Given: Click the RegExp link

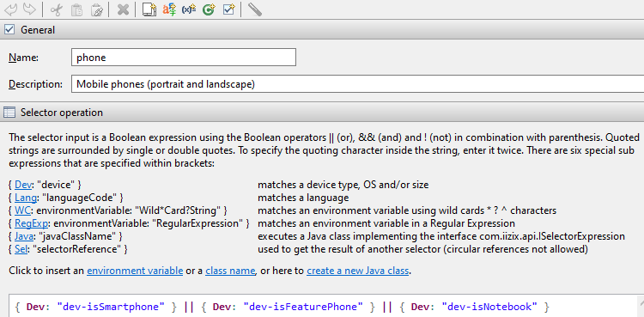Looking at the screenshot, I should click(x=32, y=223).
